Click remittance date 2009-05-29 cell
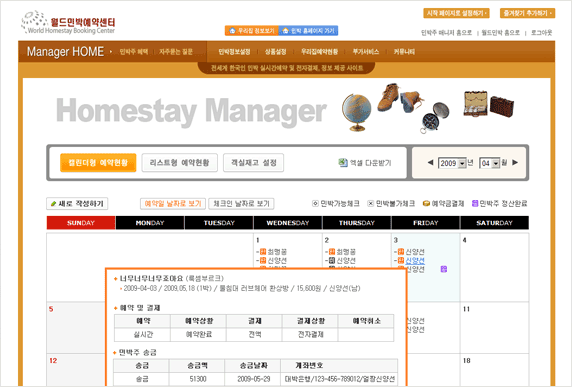572x387 pixels. [x=253, y=379]
